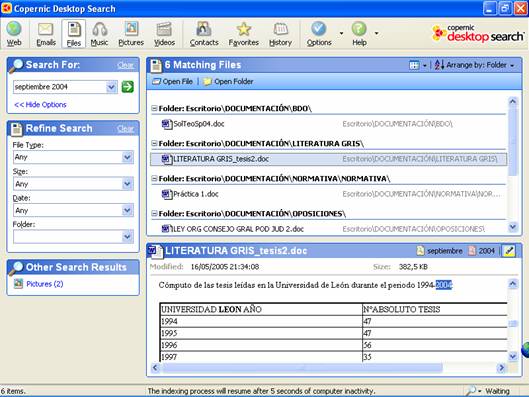
Task: Expand the view layout dropdown arrow
Action: pos(425,65)
